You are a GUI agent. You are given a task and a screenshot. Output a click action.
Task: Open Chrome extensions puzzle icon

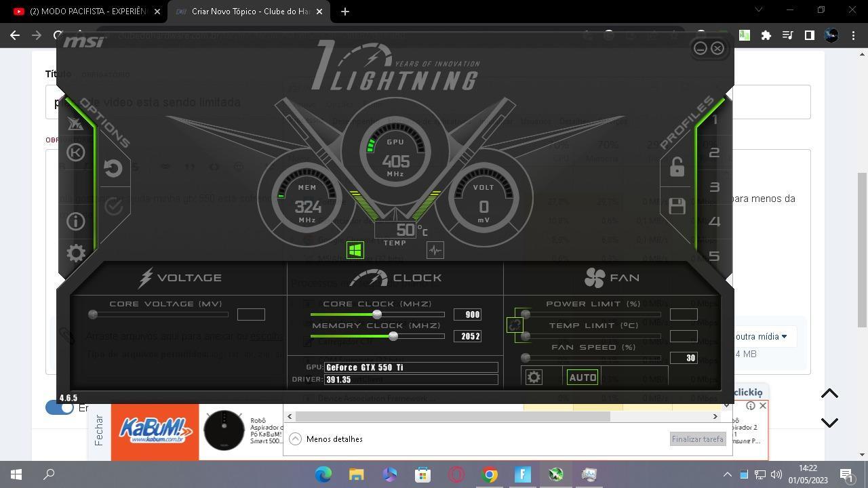pos(766,35)
